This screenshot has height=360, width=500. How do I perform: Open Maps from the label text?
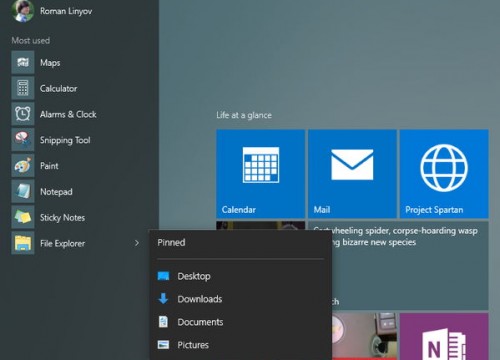point(50,63)
